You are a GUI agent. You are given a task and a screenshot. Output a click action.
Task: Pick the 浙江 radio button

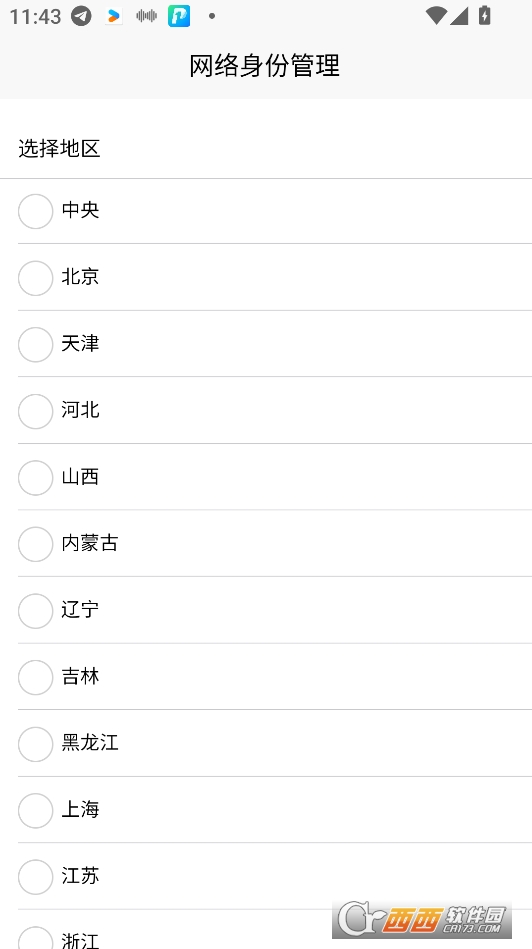pos(35,938)
